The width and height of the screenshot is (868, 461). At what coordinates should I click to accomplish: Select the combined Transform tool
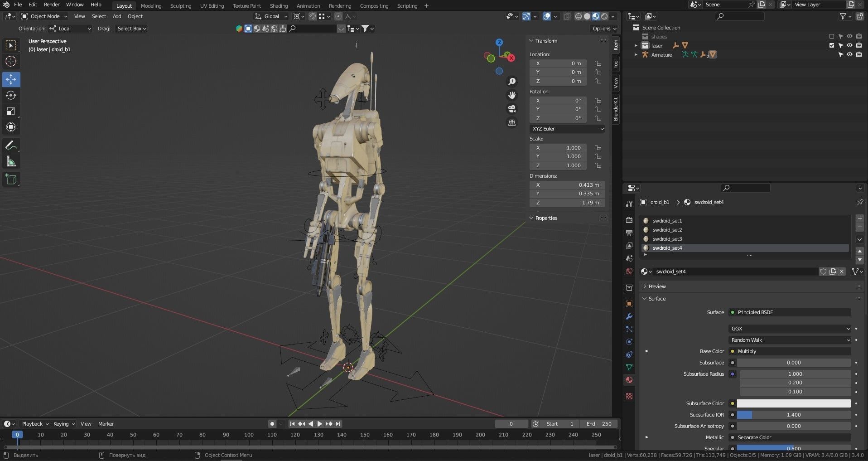[x=11, y=127]
